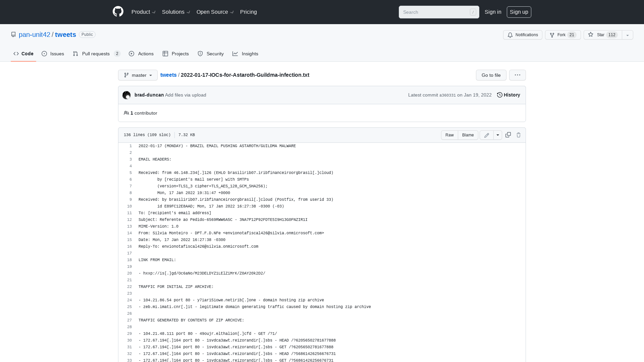This screenshot has width=644, height=362.
Task: Open the three-dots more options button
Action: click(x=518, y=75)
